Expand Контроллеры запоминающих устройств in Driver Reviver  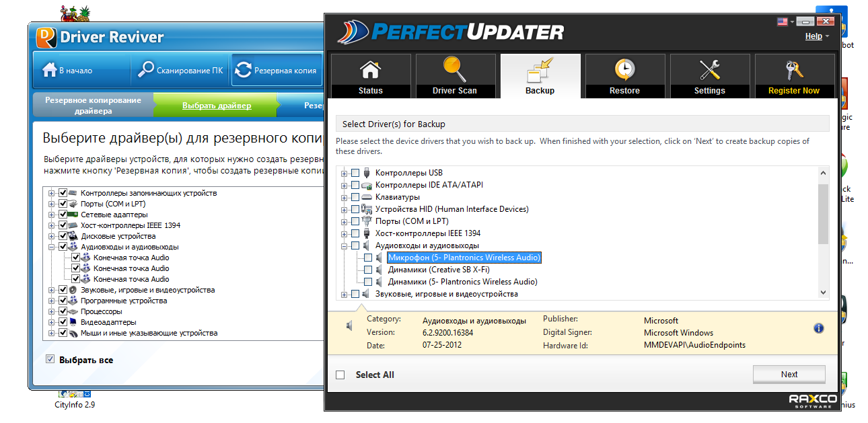[x=52, y=193]
